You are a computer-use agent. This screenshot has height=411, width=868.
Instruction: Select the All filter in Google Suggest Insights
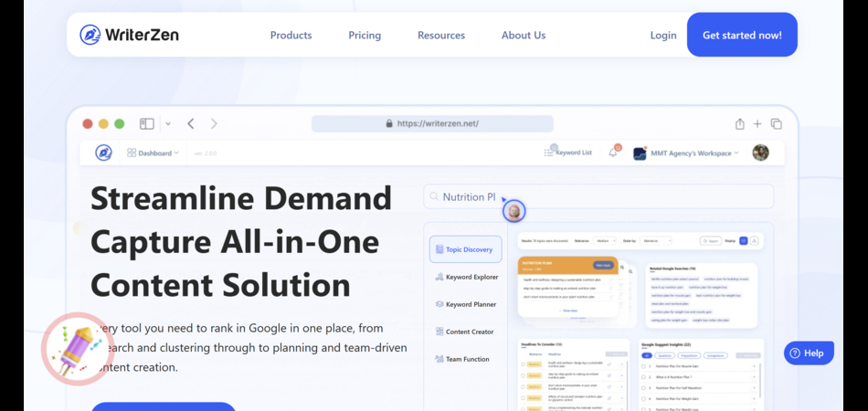pyautogui.click(x=646, y=355)
